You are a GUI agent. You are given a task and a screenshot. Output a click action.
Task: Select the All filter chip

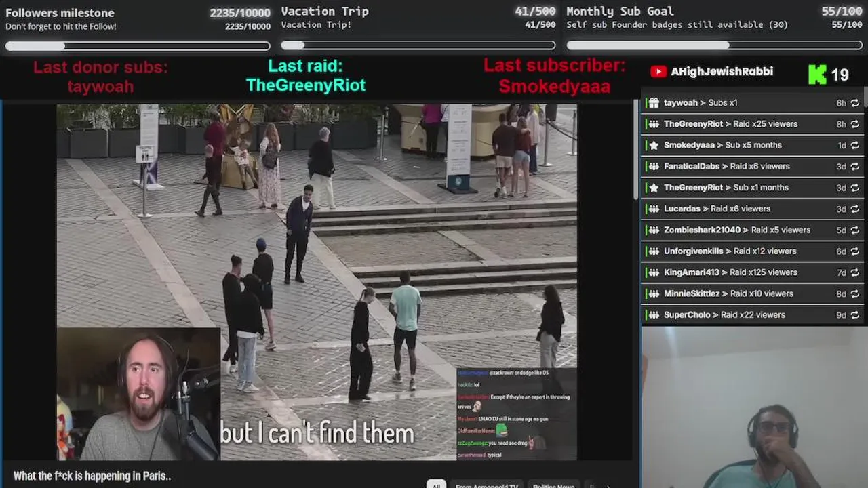tap(436, 484)
